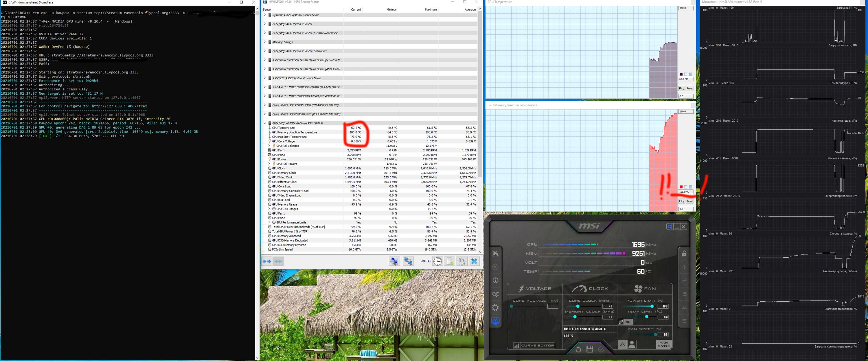The image size is (868, 361).
Task: Click the HWiNFO logging start sheet icon
Action: pyautogui.click(x=450, y=261)
